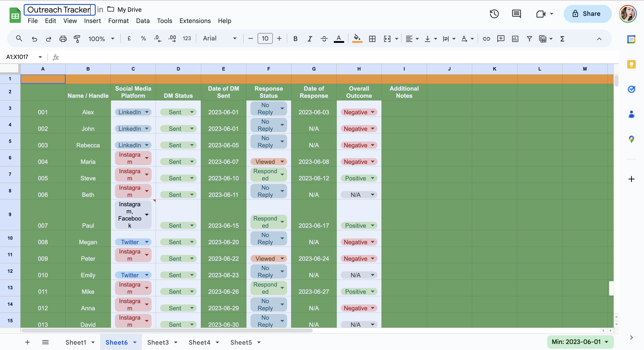
Task: Click the paint format icon
Action: pos(77,39)
